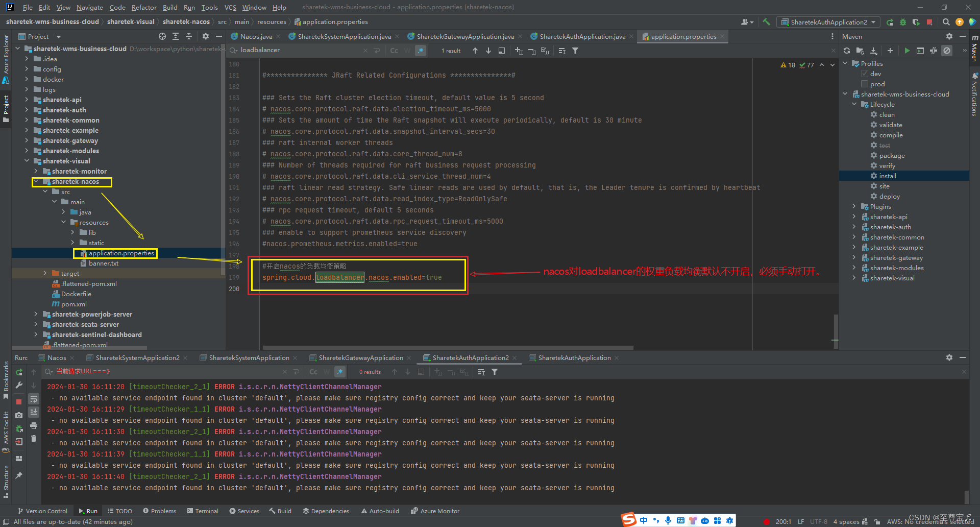Expand sharetek-seata-server module in tree
The width and height of the screenshot is (980, 527).
[x=36, y=324]
